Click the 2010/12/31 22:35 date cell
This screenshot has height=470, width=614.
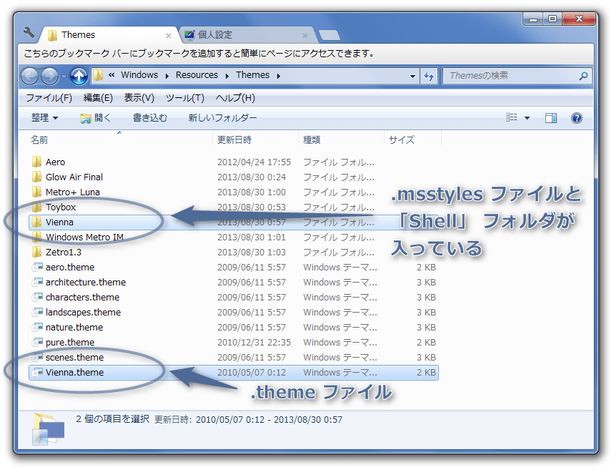[254, 342]
